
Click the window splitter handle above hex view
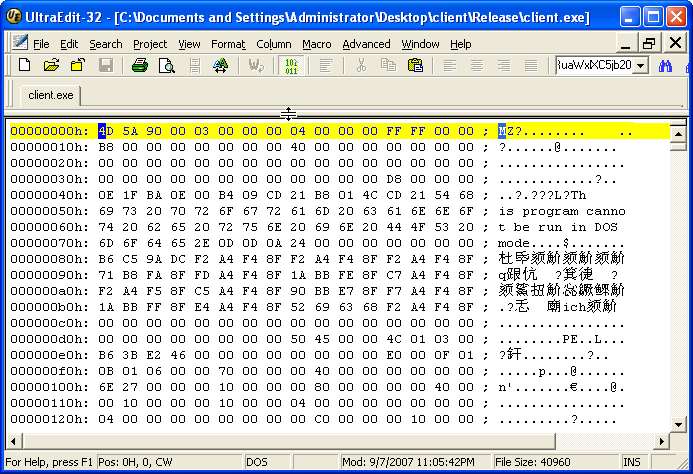[288, 114]
